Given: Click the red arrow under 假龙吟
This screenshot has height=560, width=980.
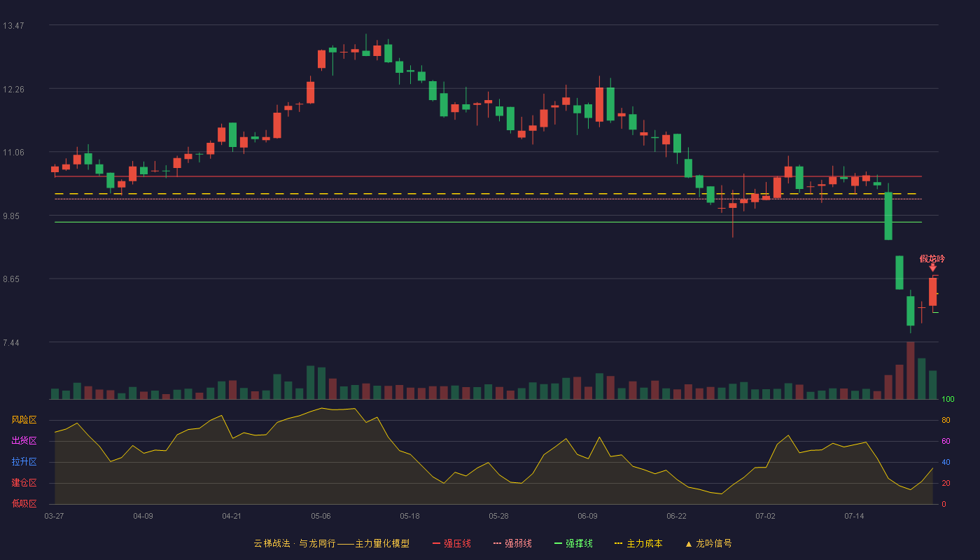Looking at the screenshot, I should click(932, 268).
